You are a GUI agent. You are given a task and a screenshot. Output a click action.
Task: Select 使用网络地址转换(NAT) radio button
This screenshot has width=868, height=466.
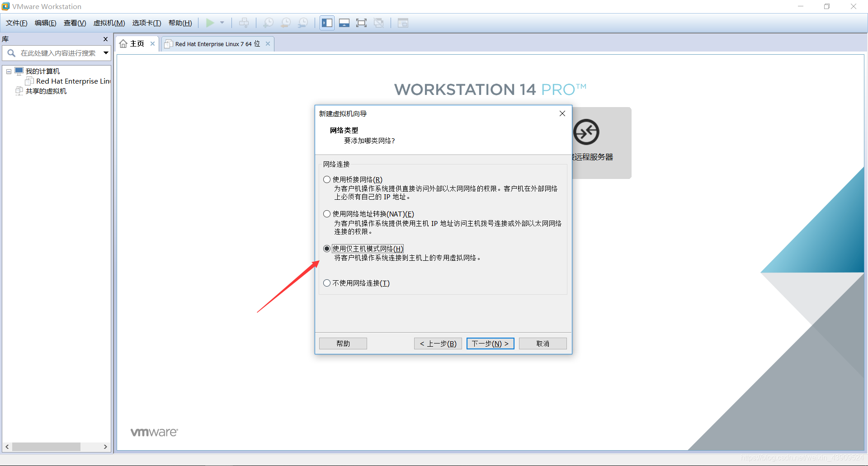pos(327,214)
